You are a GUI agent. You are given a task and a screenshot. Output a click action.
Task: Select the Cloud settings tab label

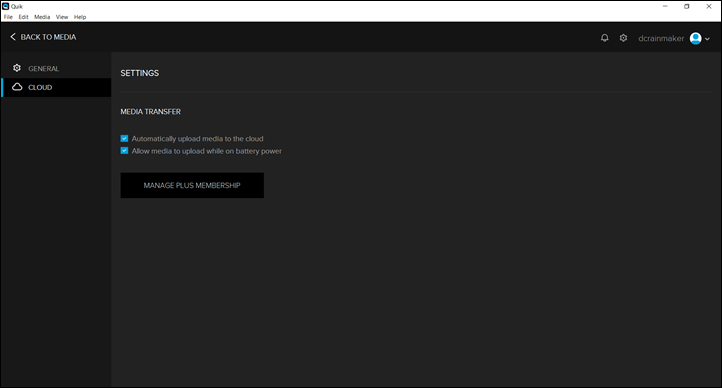tap(40, 87)
